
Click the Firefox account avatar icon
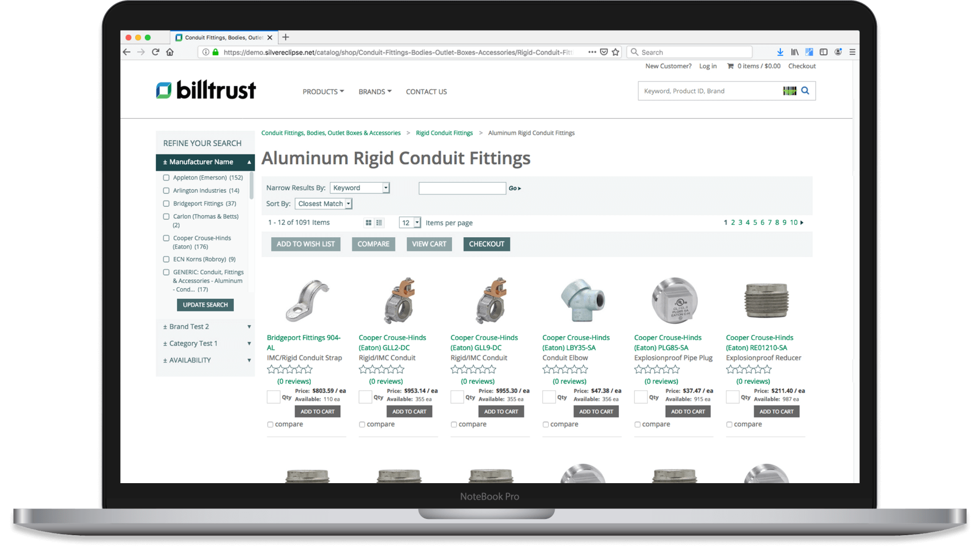(x=838, y=52)
